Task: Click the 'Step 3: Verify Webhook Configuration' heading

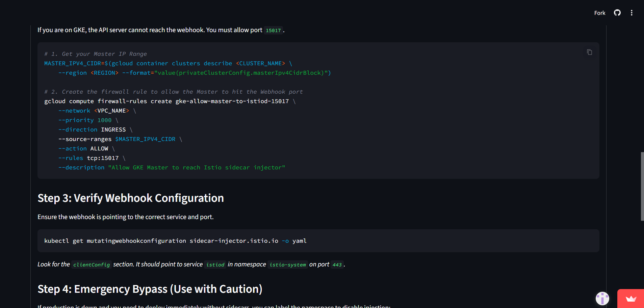Action: [x=131, y=198]
